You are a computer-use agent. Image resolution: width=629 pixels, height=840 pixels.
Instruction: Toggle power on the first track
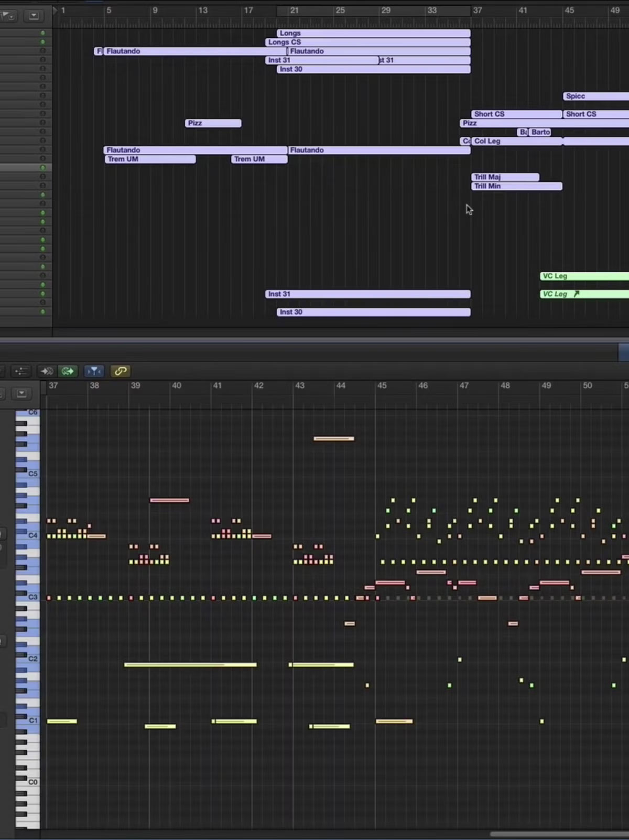coord(43,33)
